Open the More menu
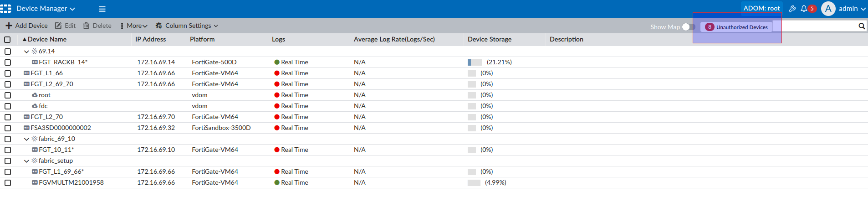868x197 pixels. [x=133, y=26]
